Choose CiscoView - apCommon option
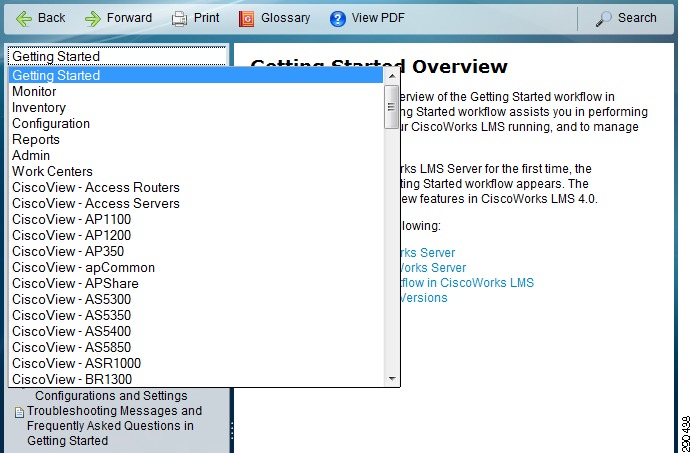The height and width of the screenshot is (453, 691). [x=196, y=267]
